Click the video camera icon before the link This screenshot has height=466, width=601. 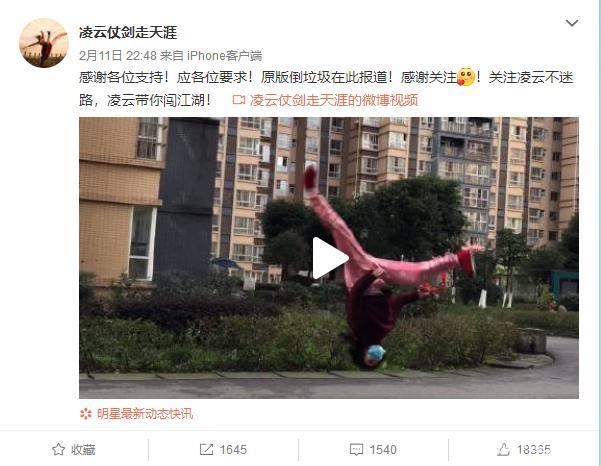(x=239, y=100)
